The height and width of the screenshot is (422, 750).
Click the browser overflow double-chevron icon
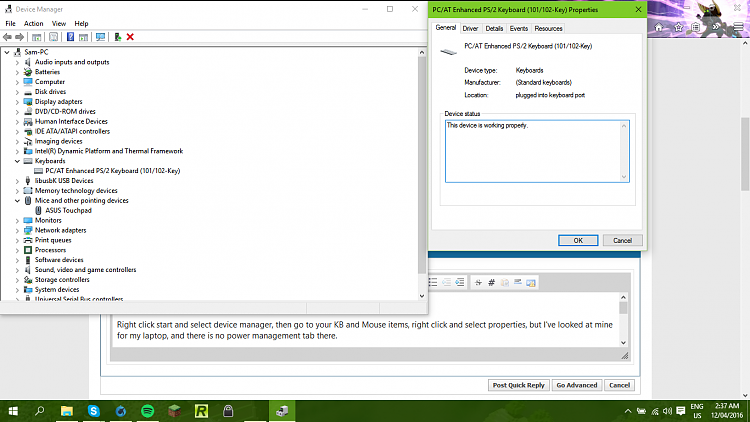click(716, 27)
